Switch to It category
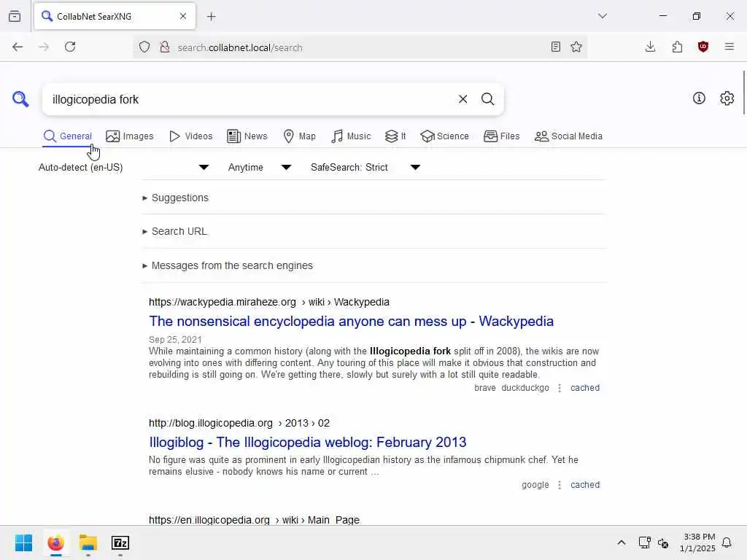The image size is (747, 560). pos(395,136)
